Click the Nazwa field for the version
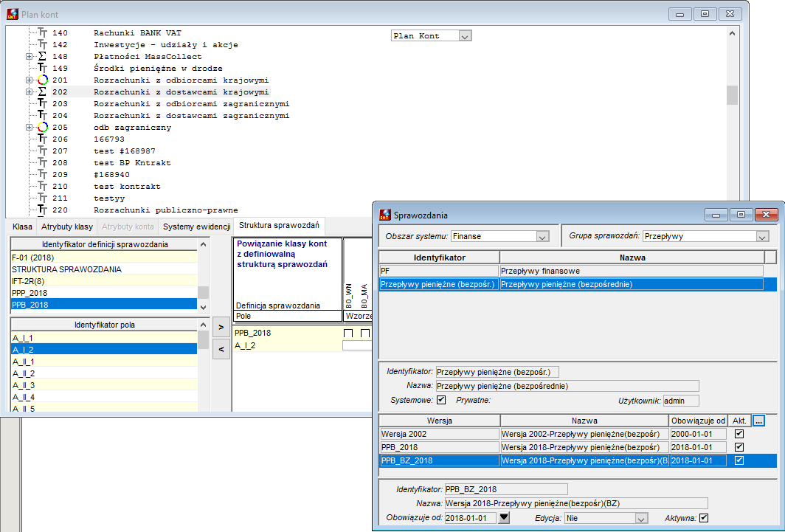The image size is (785, 532). [x=576, y=503]
